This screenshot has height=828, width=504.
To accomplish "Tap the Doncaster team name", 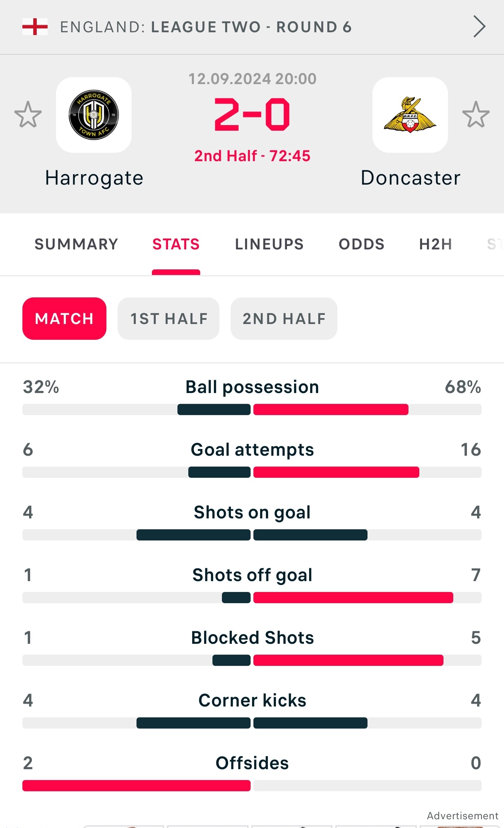I will click(411, 178).
